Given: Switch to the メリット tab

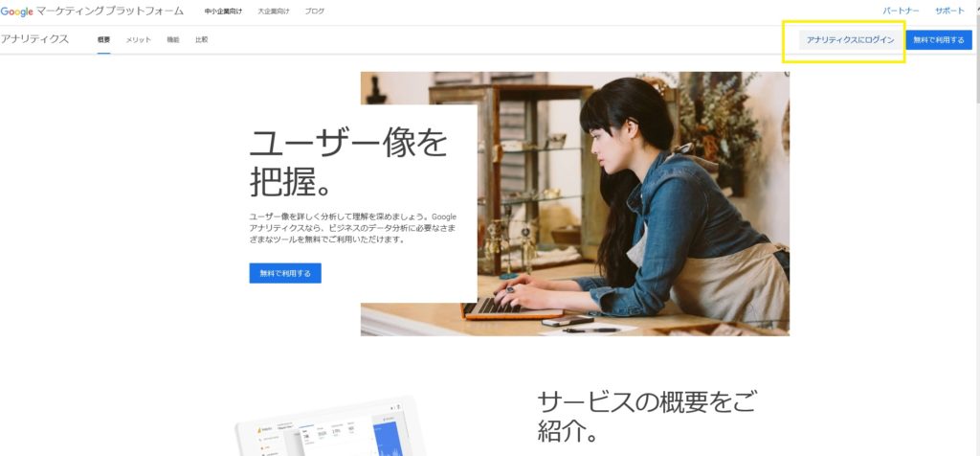Looking at the screenshot, I should click(138, 40).
